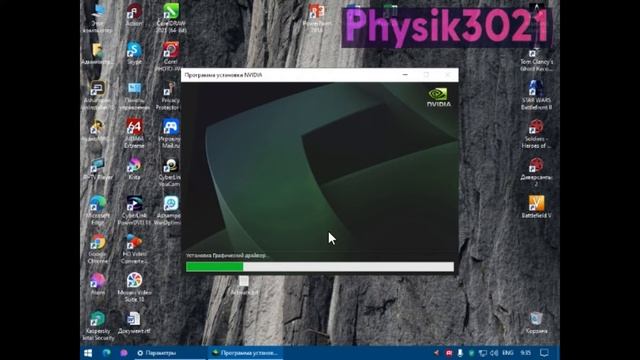The height and width of the screenshot is (360, 640).
Task: Open the purple chat app in the taskbar
Action: point(124,353)
